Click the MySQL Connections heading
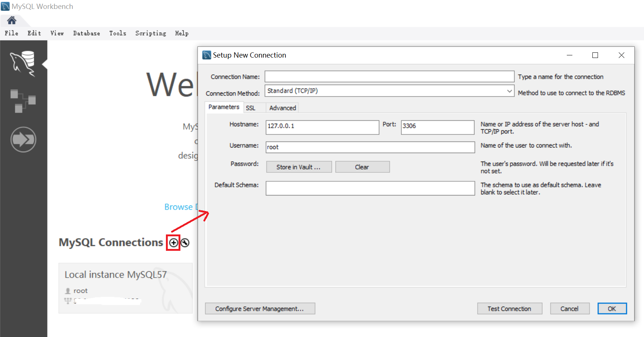Image resolution: width=644 pixels, height=337 pixels. coord(111,243)
